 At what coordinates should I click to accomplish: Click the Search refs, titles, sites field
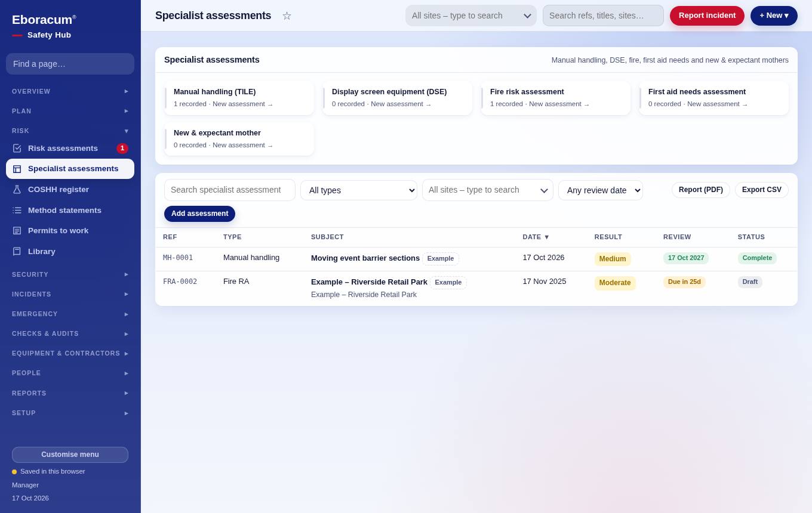pyautogui.click(x=603, y=16)
